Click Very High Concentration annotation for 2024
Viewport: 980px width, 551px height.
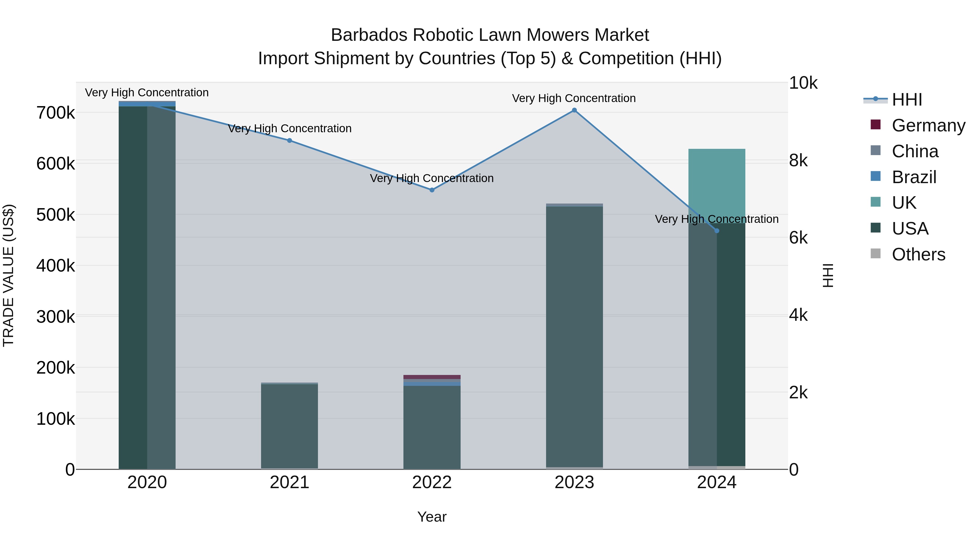tap(717, 219)
